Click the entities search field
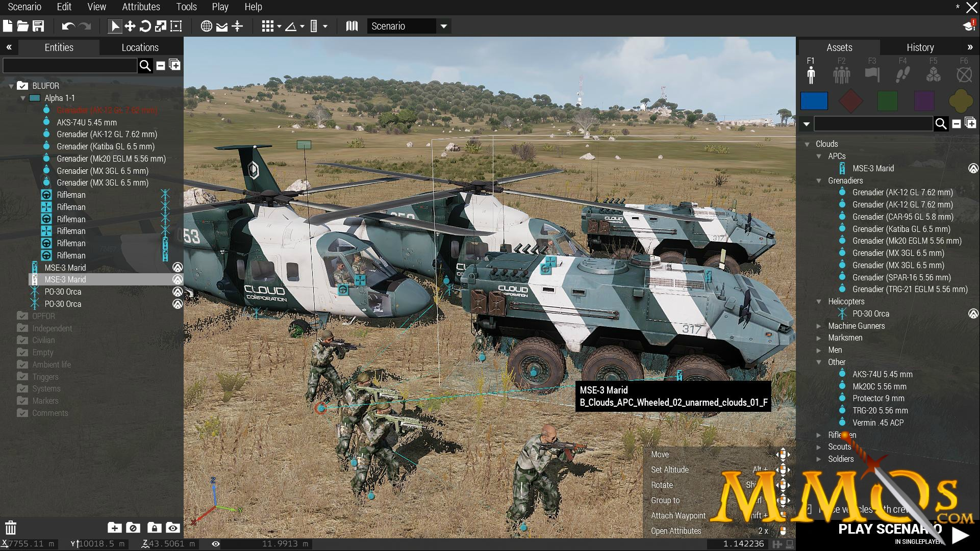Viewport: 980px width, 551px height. (x=70, y=65)
